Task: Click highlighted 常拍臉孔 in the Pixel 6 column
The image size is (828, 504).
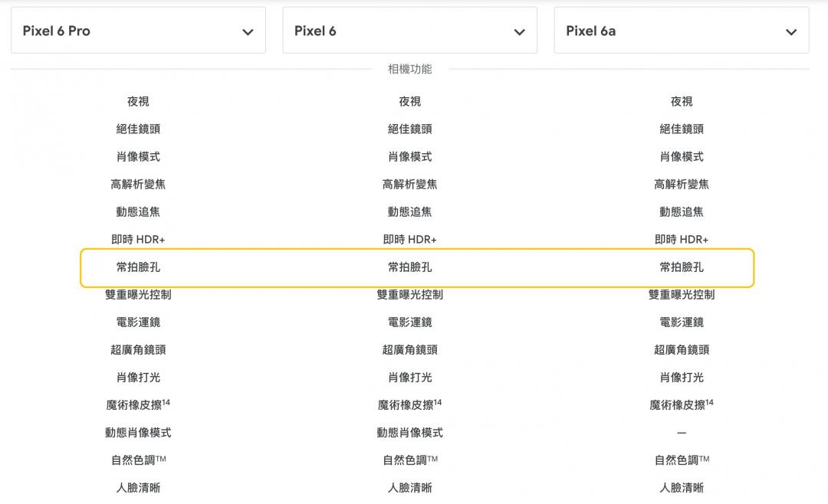Action: pyautogui.click(x=409, y=267)
